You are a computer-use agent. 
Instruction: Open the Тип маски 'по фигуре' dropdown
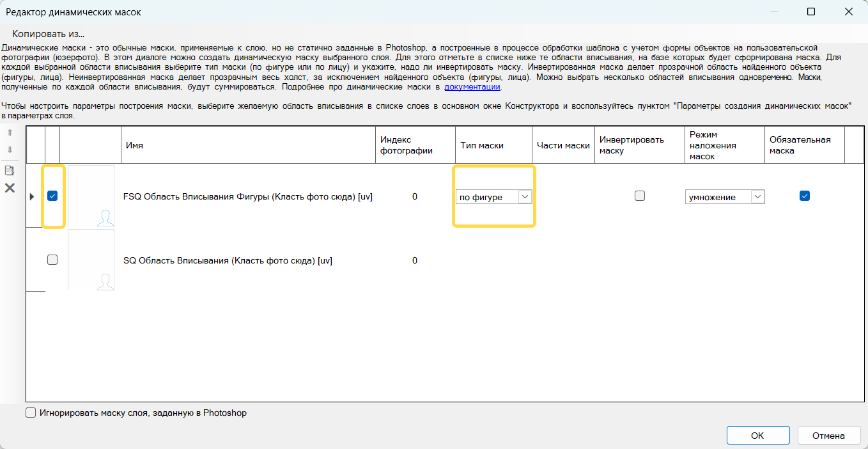[493, 197]
